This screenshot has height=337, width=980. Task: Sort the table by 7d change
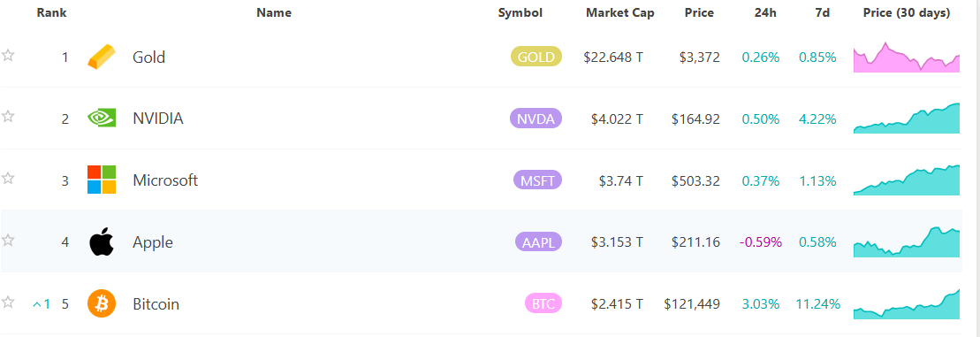(823, 12)
